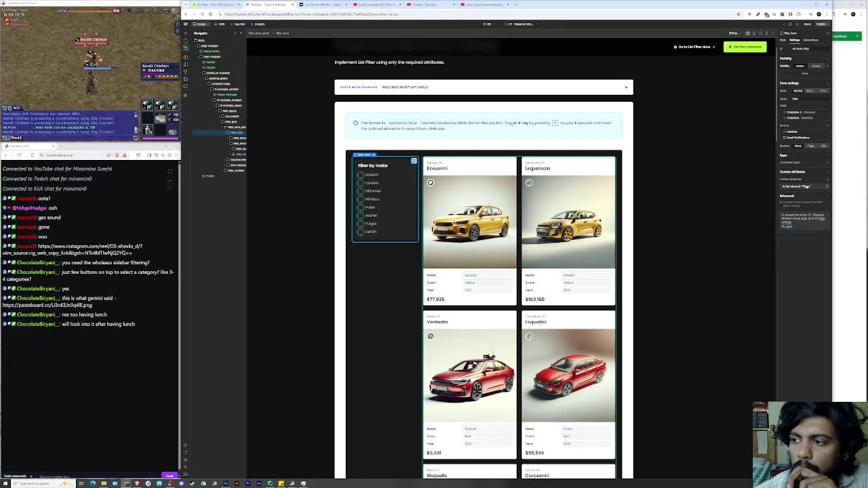The width and height of the screenshot is (868, 488).
Task: Expand the Required Minimum Setup examples dropdown
Action: point(626,87)
